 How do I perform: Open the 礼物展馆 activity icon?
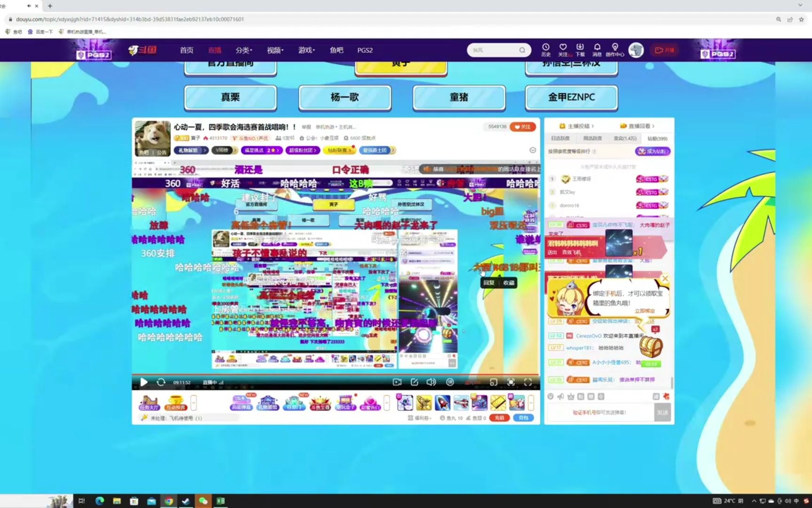(x=267, y=403)
